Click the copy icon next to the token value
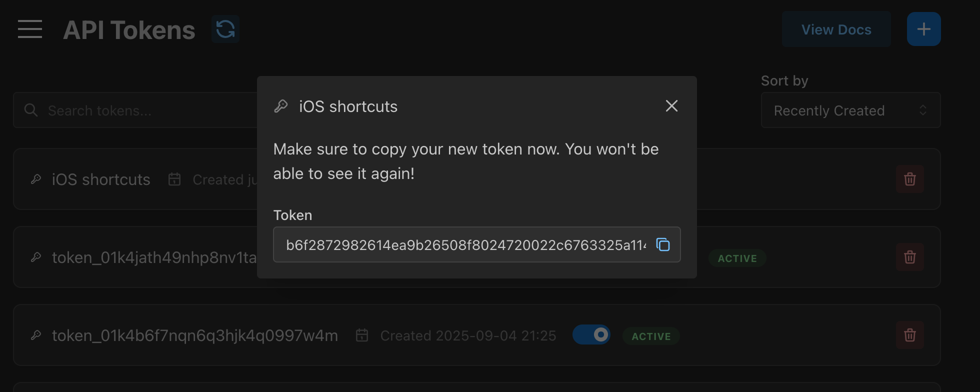980x392 pixels. (x=663, y=244)
